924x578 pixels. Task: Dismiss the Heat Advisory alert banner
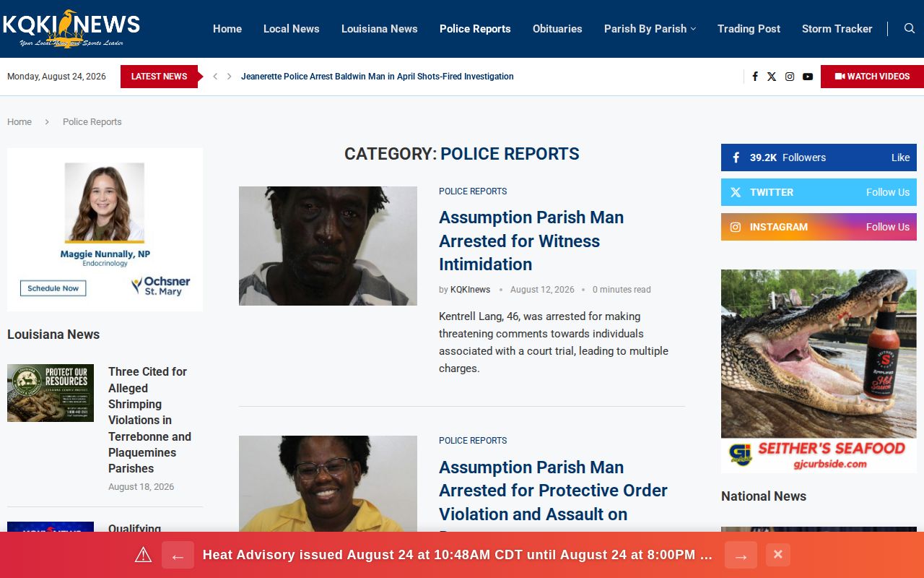pos(777,555)
